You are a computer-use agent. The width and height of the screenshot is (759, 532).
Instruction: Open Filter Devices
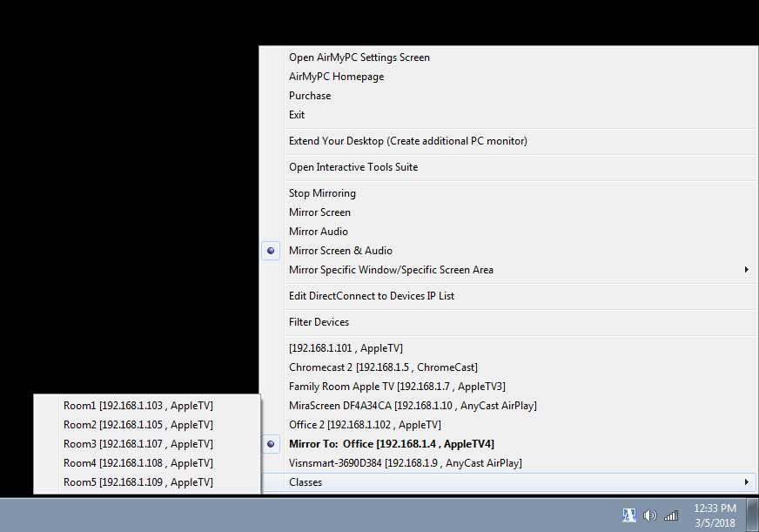tap(319, 322)
